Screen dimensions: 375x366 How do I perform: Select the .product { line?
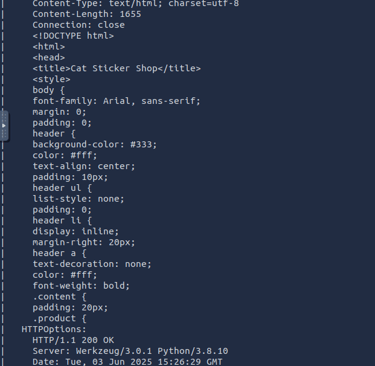59,318
